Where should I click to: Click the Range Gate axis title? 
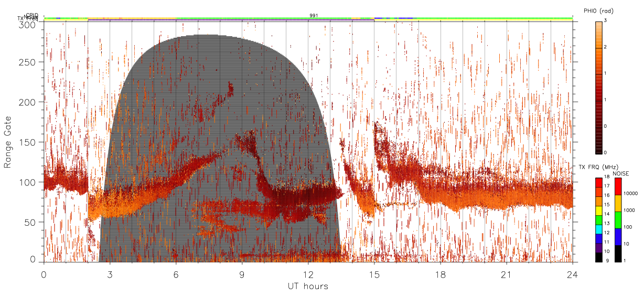tap(7, 143)
